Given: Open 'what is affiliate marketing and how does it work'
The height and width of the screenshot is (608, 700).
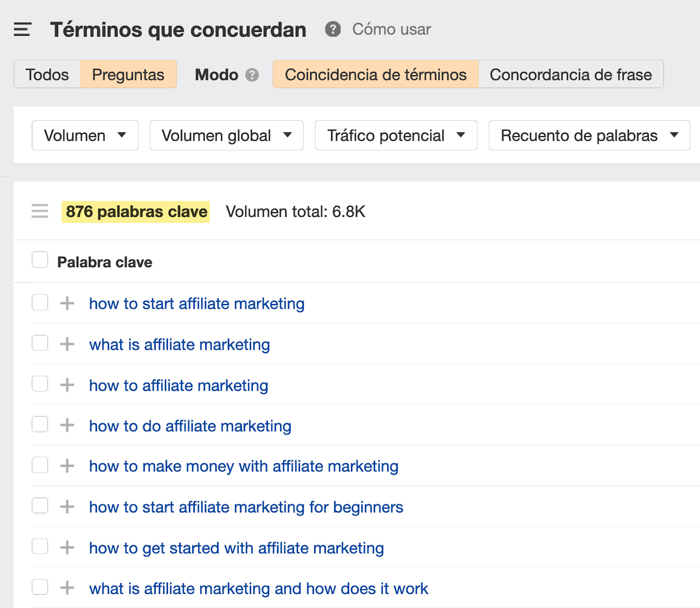Looking at the screenshot, I should 258,589.
